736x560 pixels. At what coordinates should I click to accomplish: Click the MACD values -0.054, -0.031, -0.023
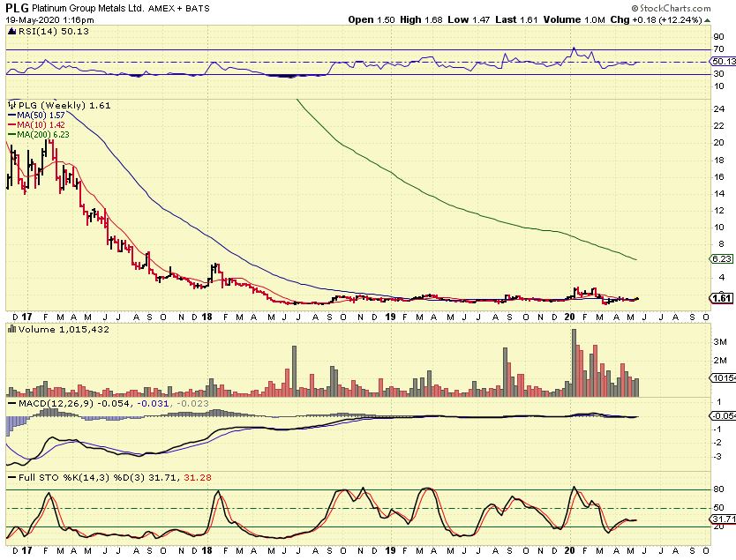[x=153, y=404]
